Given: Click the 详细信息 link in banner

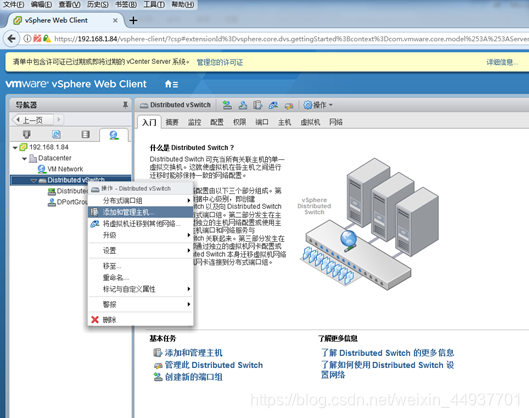Looking at the screenshot, I should (x=502, y=62).
